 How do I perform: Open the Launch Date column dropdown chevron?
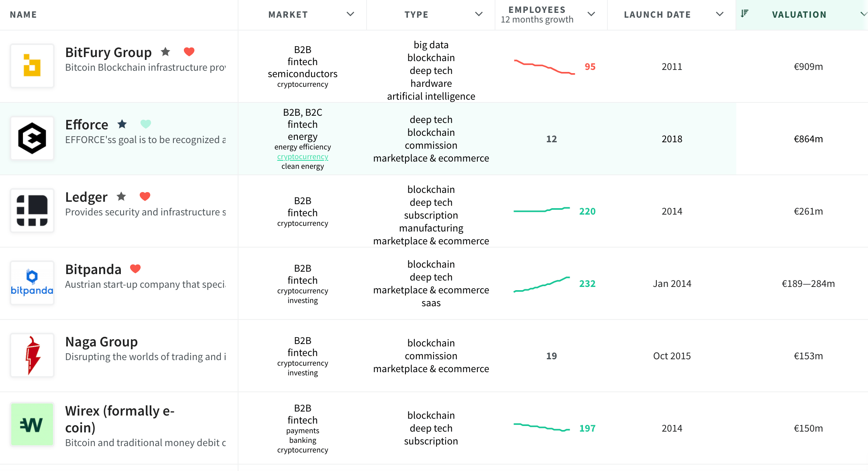pos(719,14)
